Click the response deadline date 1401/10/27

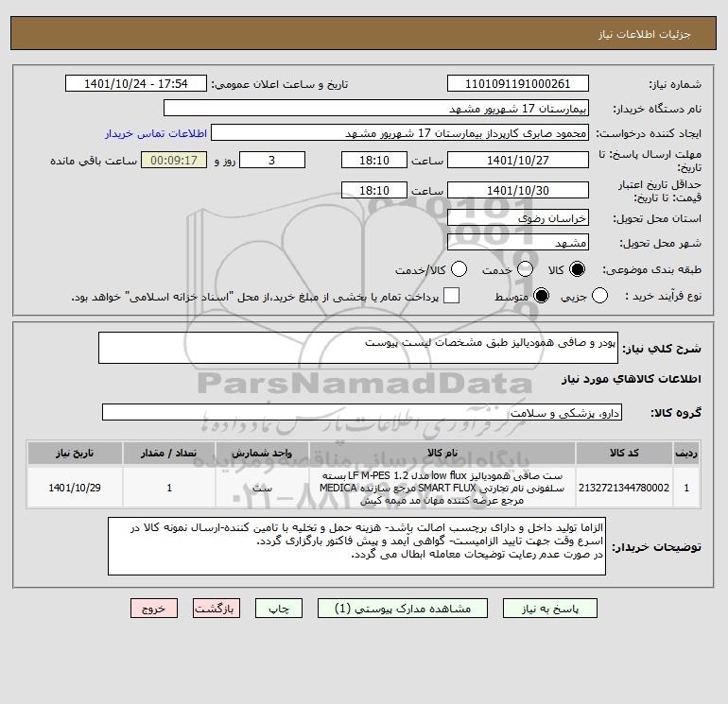(x=518, y=160)
